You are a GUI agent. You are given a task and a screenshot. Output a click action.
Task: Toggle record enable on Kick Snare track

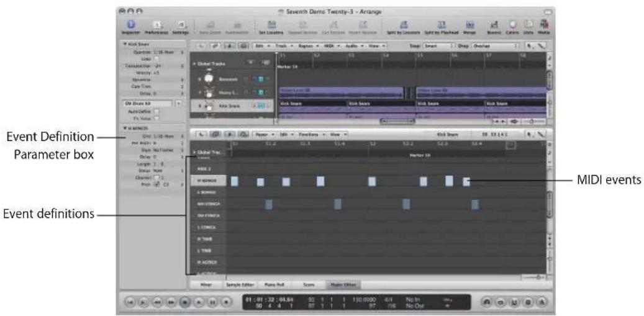click(x=254, y=106)
